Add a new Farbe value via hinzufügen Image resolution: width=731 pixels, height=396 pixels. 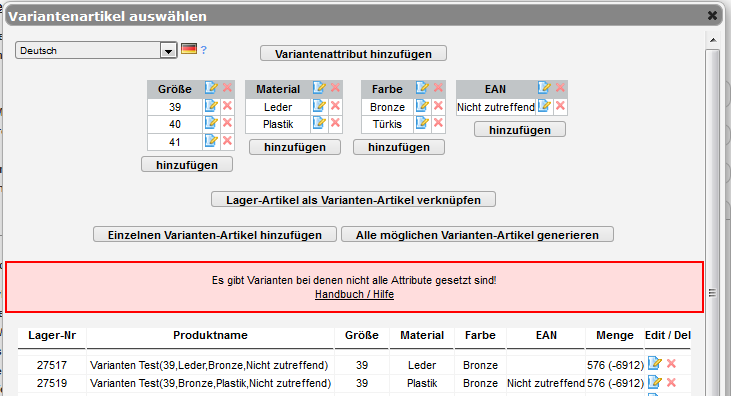399,147
